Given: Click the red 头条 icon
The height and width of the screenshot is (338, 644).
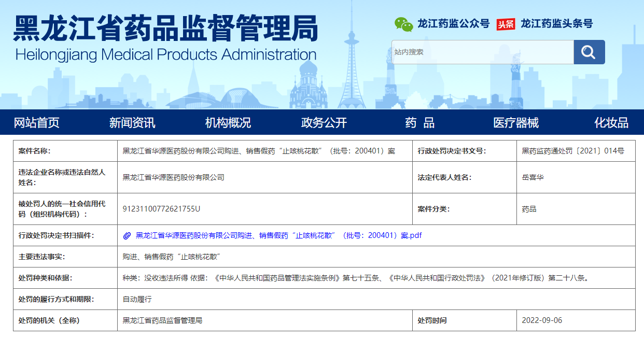Looking at the screenshot, I should coord(506,24).
